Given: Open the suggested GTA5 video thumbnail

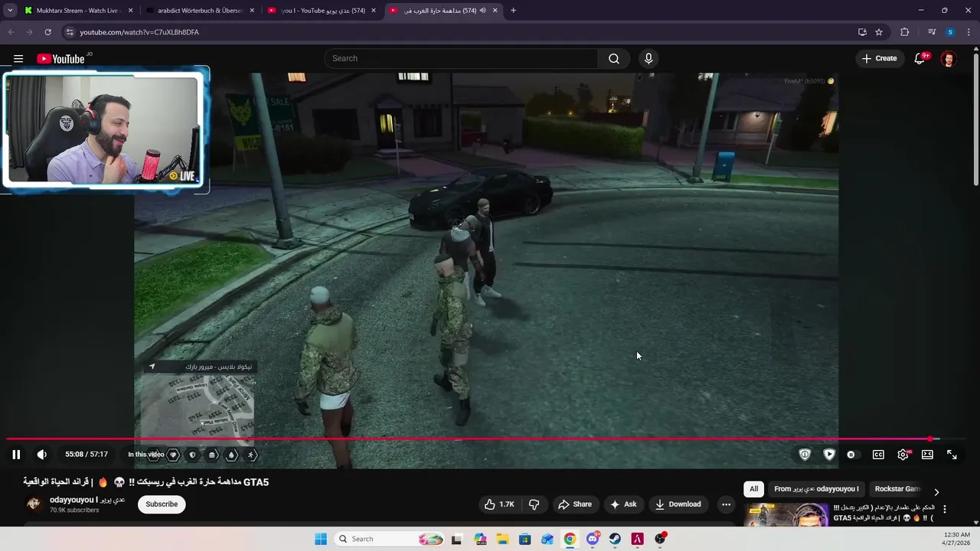Looking at the screenshot, I should point(786,516).
